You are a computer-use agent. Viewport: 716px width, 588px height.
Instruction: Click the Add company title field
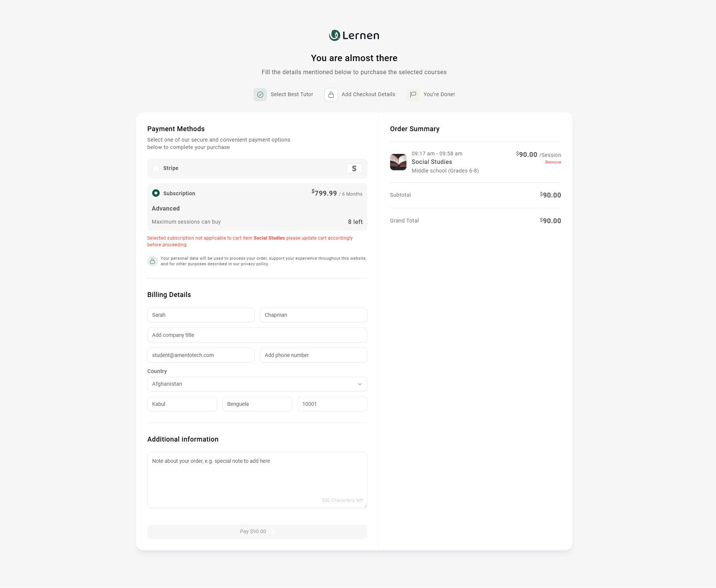(x=257, y=335)
